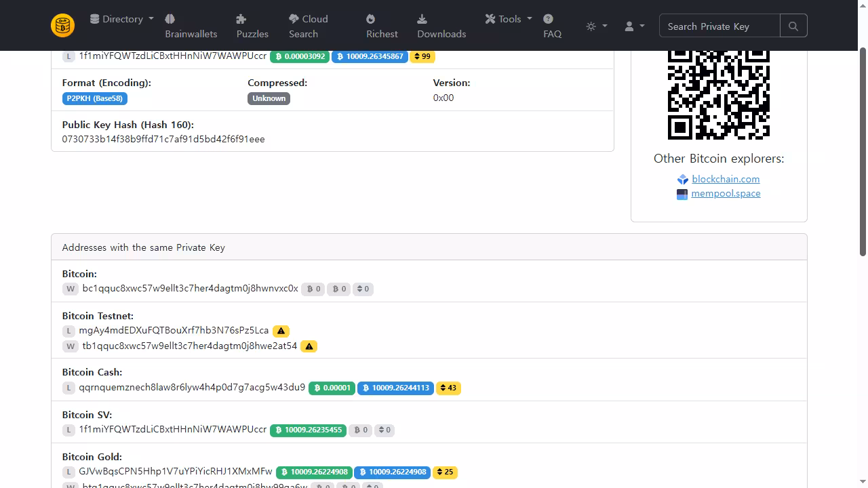The height and width of the screenshot is (488, 868).
Task: Click the magnifier search button
Action: 793,26
